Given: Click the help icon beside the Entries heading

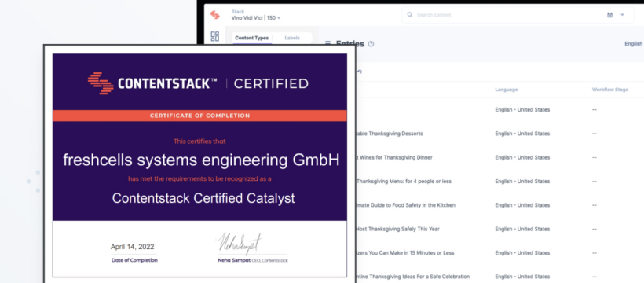Looking at the screenshot, I should (x=371, y=44).
